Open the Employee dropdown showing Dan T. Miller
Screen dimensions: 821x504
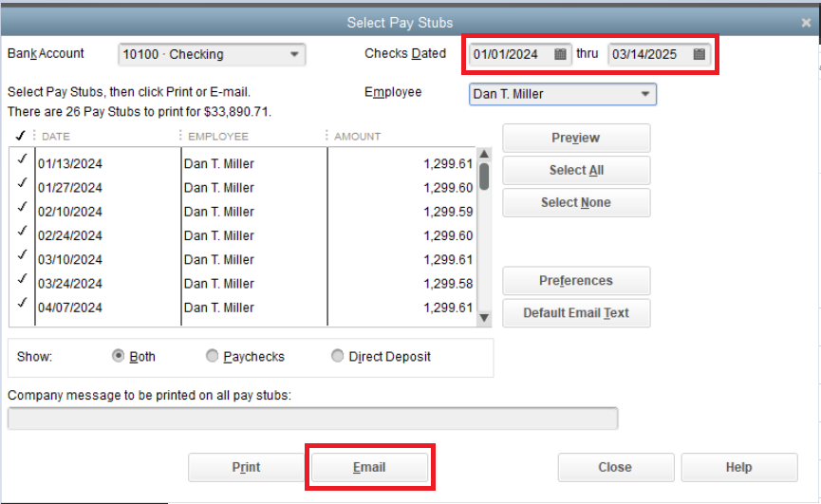(x=563, y=94)
